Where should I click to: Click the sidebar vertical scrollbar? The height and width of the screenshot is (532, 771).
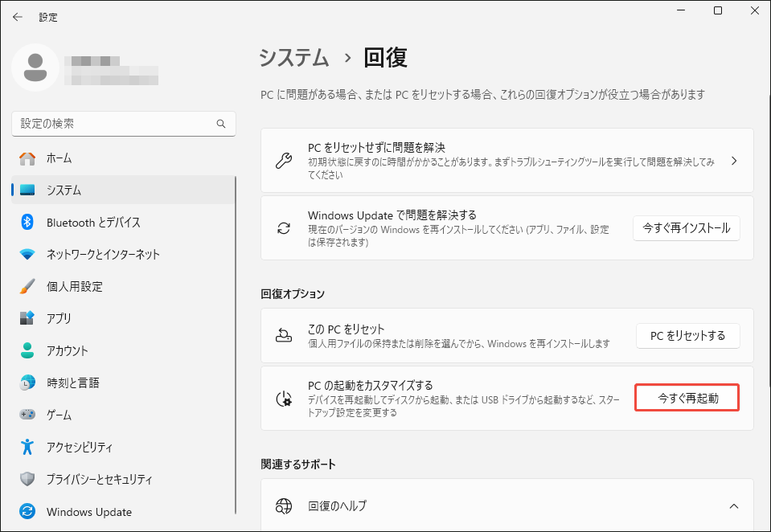click(236, 344)
